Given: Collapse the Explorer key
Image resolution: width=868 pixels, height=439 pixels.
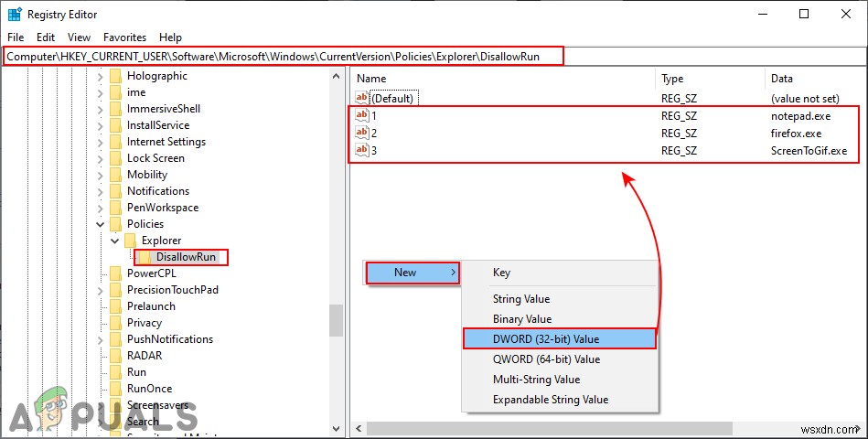Looking at the screenshot, I should point(114,241).
